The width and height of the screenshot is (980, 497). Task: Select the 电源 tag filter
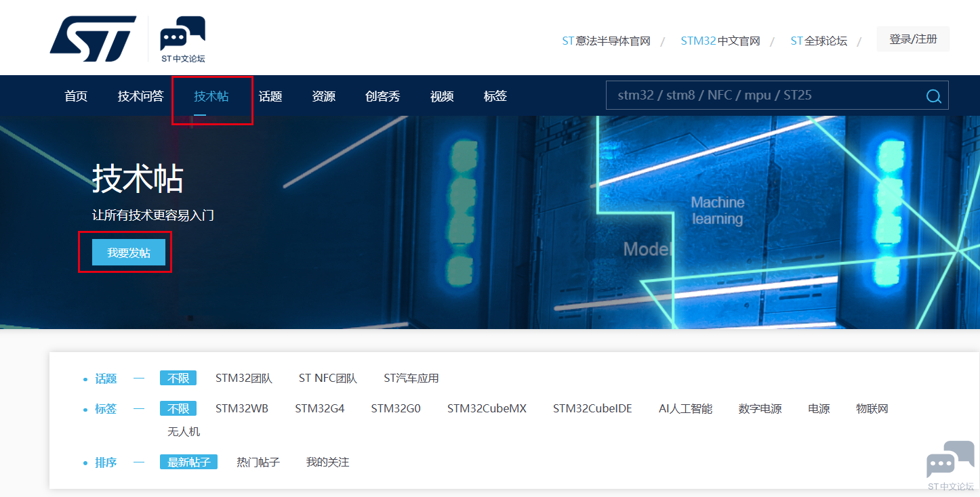tap(819, 408)
